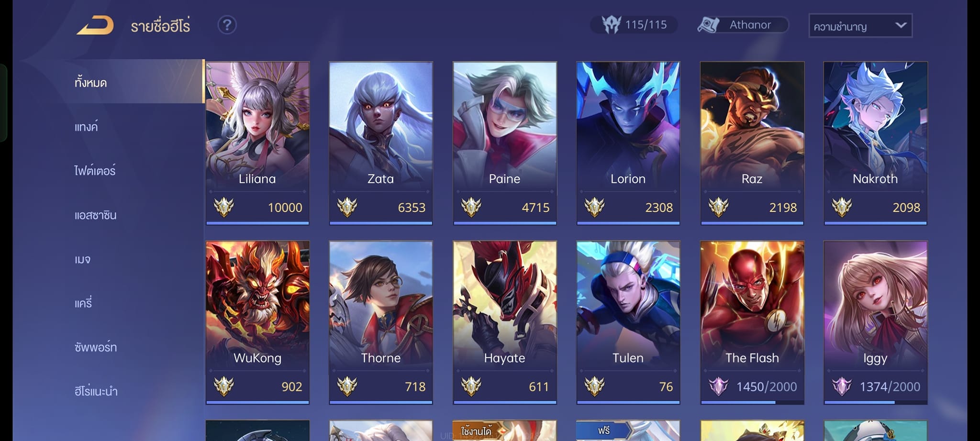Switch to the แทงค์ category
The image size is (980, 441).
[x=86, y=127]
